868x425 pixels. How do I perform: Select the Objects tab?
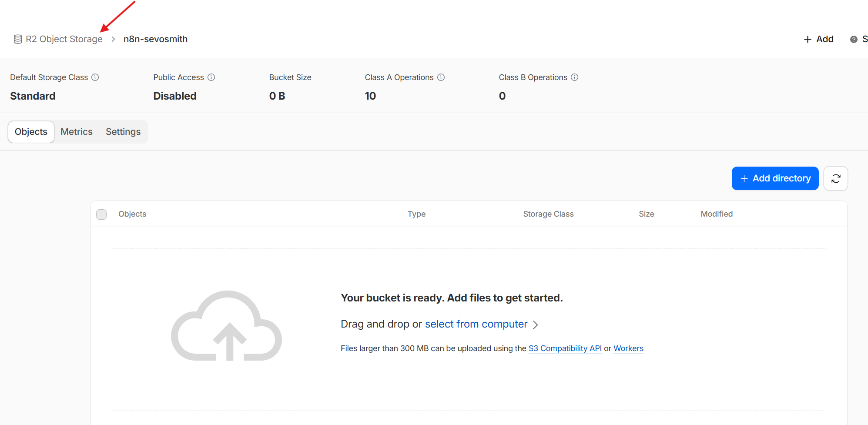tap(31, 132)
